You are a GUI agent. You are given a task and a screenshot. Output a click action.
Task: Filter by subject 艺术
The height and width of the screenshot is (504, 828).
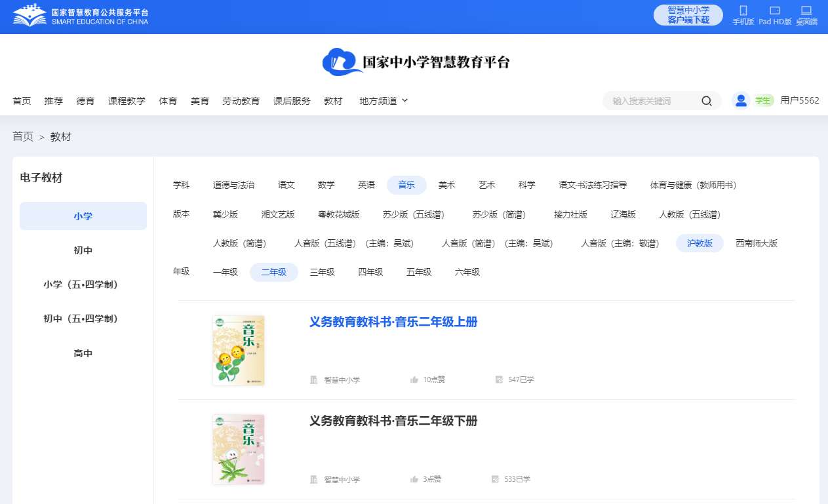click(x=487, y=185)
